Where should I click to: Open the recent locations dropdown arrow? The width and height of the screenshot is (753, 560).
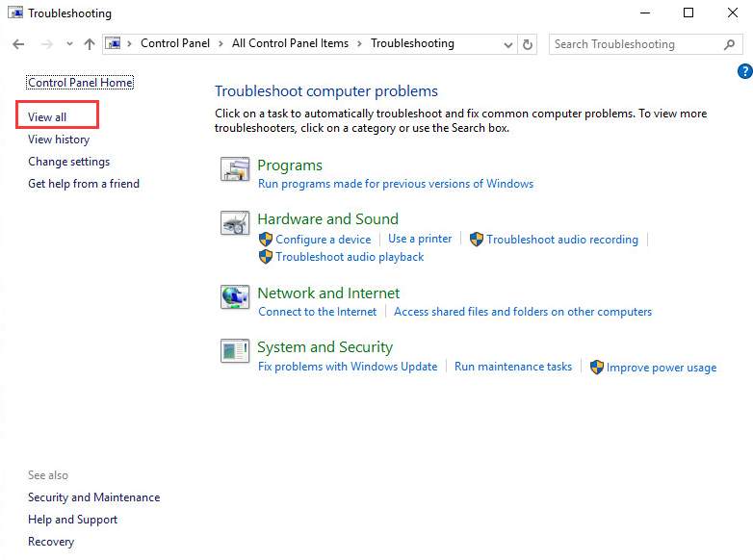(69, 43)
